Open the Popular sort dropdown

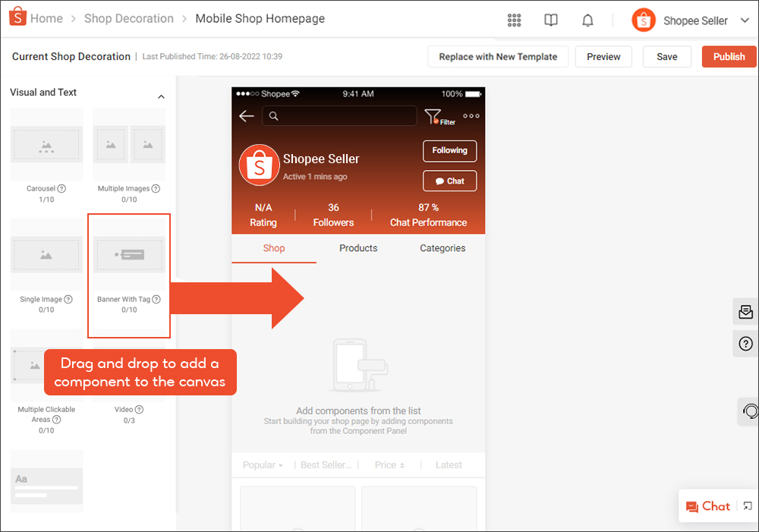pos(263,465)
